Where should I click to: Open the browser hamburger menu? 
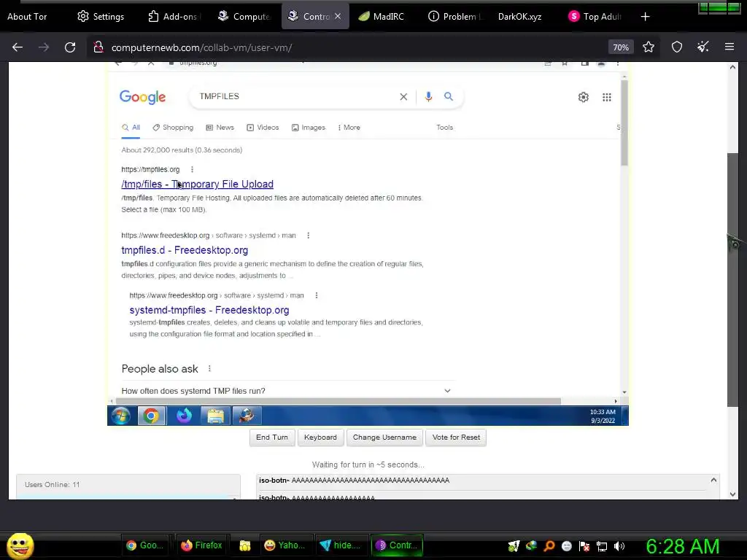tap(729, 47)
